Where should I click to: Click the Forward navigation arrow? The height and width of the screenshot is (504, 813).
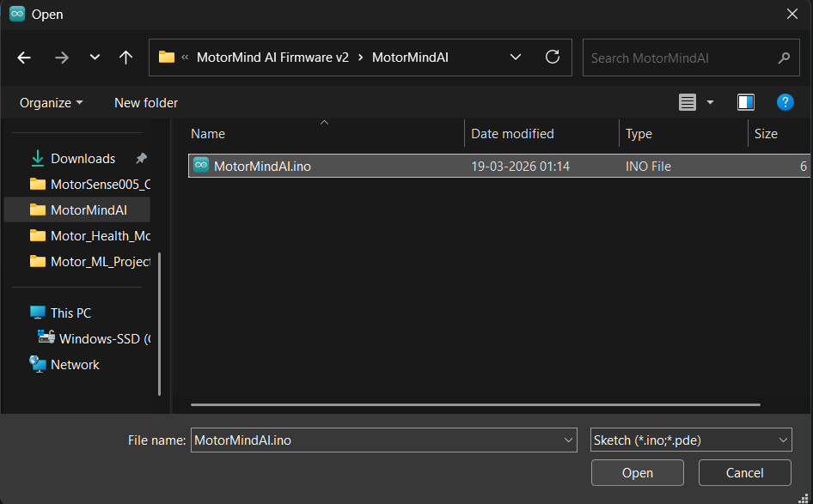click(x=61, y=58)
